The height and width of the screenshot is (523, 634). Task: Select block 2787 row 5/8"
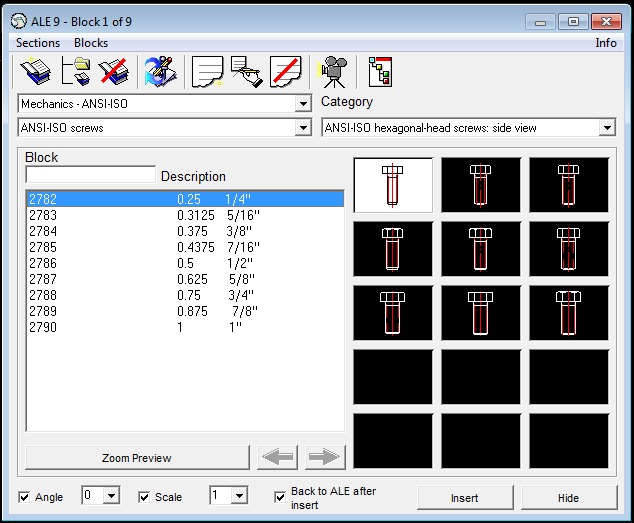coord(185,279)
